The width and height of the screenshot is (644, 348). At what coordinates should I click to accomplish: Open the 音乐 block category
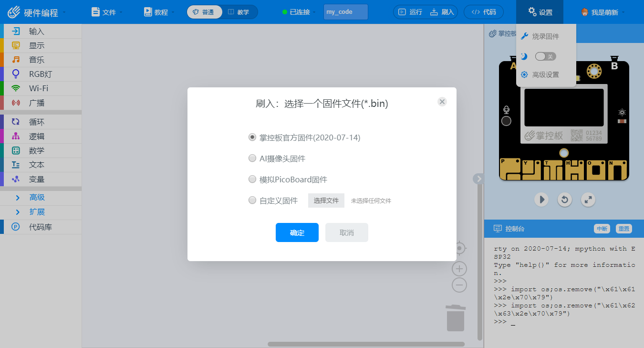point(41,60)
